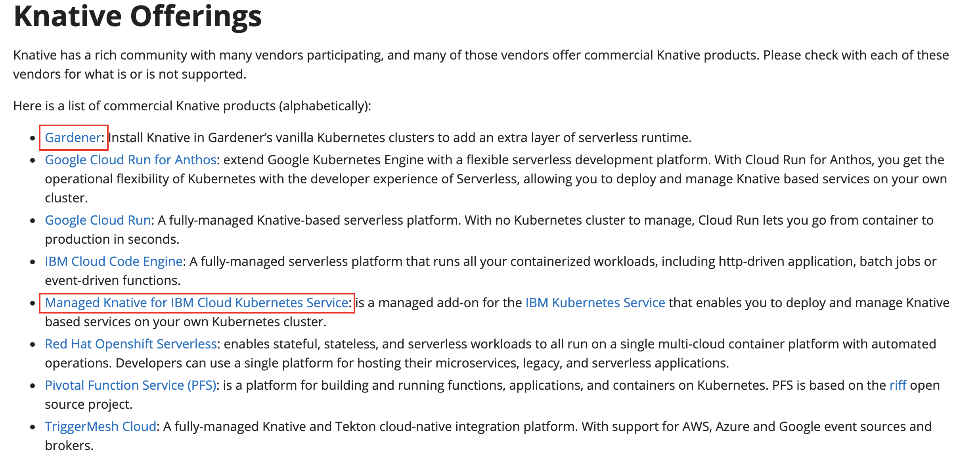Visit the IBM Cloud Code Engine link
Screen dimensions: 980x454
(113, 262)
